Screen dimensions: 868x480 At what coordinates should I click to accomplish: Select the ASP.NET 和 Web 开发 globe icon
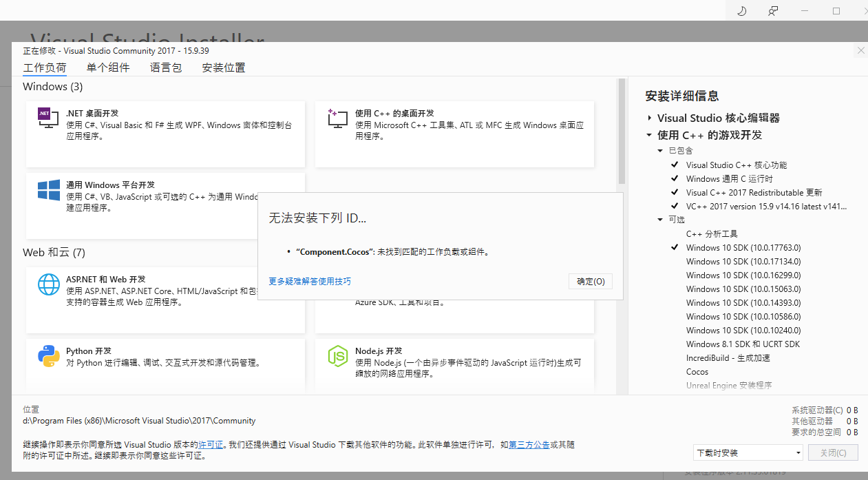point(49,284)
